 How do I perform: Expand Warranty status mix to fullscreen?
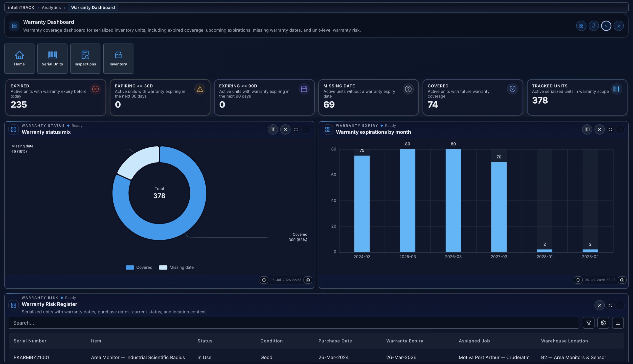(296, 130)
